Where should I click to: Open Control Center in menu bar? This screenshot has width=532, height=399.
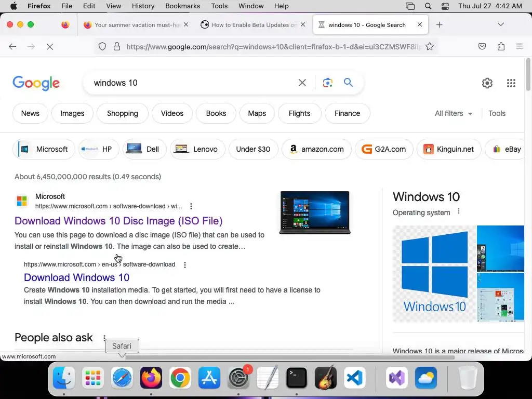pyautogui.click(x=445, y=6)
